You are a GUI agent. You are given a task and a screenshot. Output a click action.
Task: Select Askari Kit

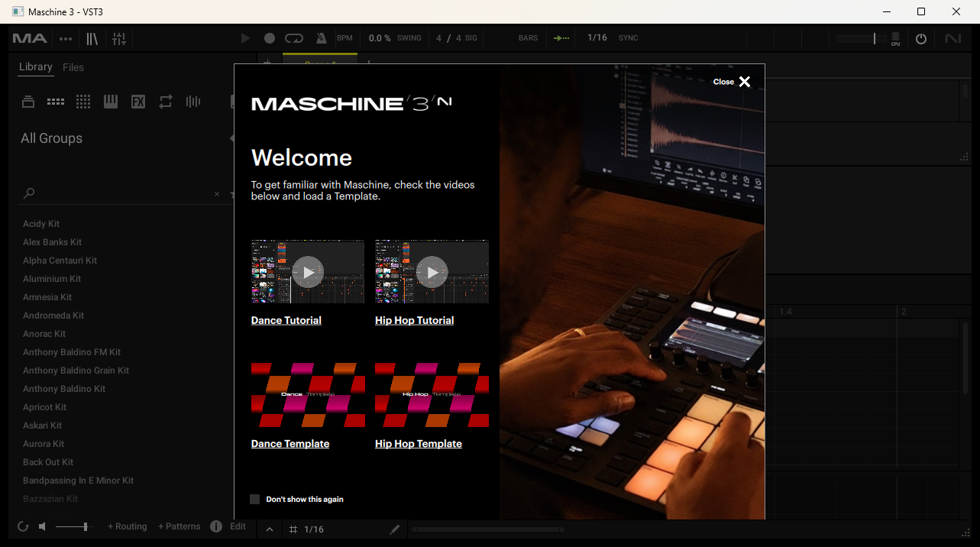pos(43,426)
